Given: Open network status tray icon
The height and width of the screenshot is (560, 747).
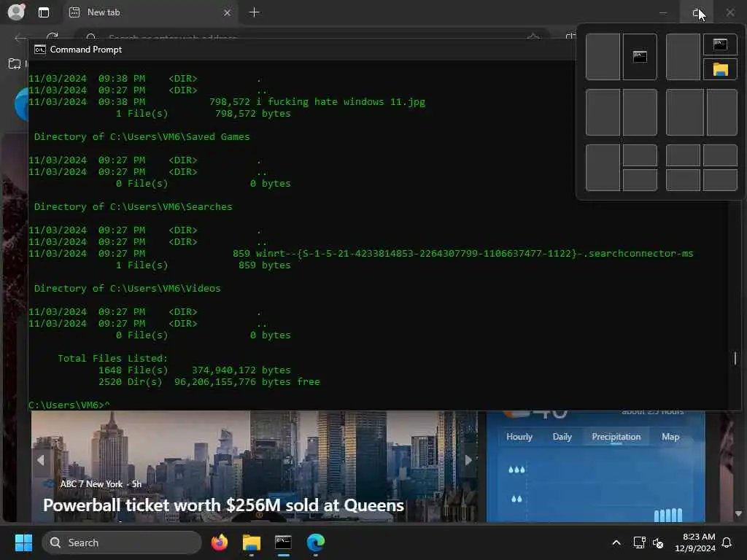Looking at the screenshot, I should point(639,542).
